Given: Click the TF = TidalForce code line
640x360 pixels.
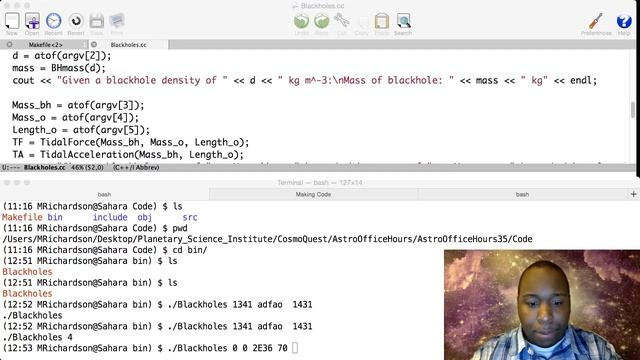Looking at the screenshot, I should [131, 142].
